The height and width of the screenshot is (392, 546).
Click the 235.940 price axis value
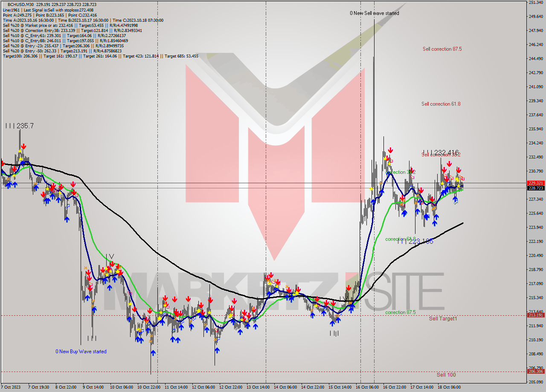(x=535, y=129)
